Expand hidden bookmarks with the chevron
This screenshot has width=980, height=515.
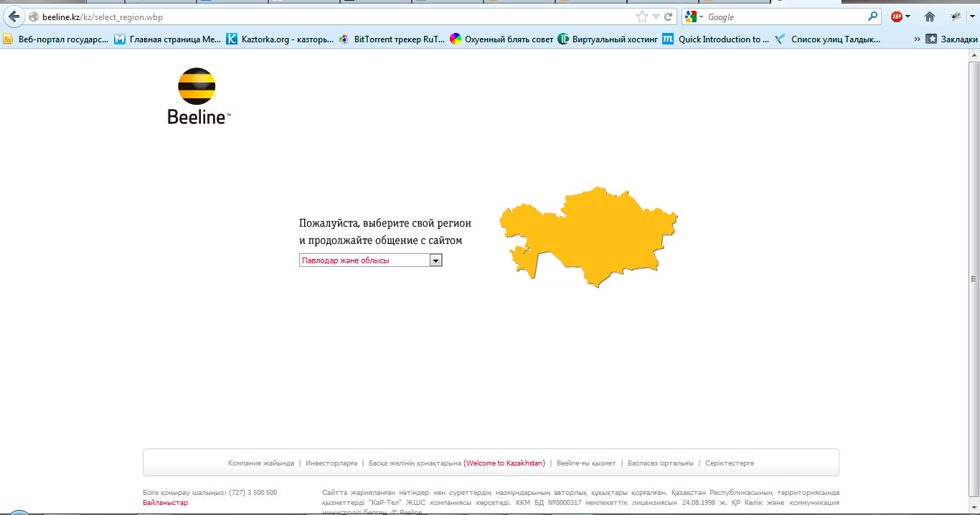coord(917,39)
